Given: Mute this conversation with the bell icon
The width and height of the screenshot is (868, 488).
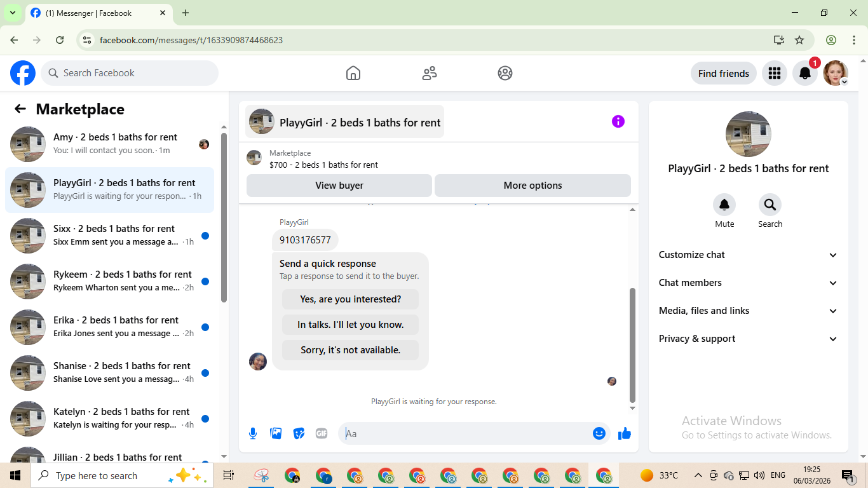Looking at the screenshot, I should (x=724, y=205).
